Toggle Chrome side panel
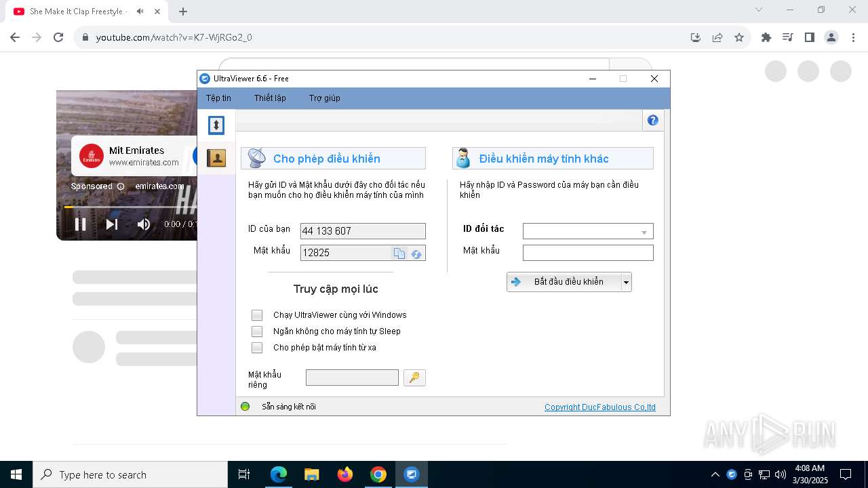868x488 pixels. point(810,37)
